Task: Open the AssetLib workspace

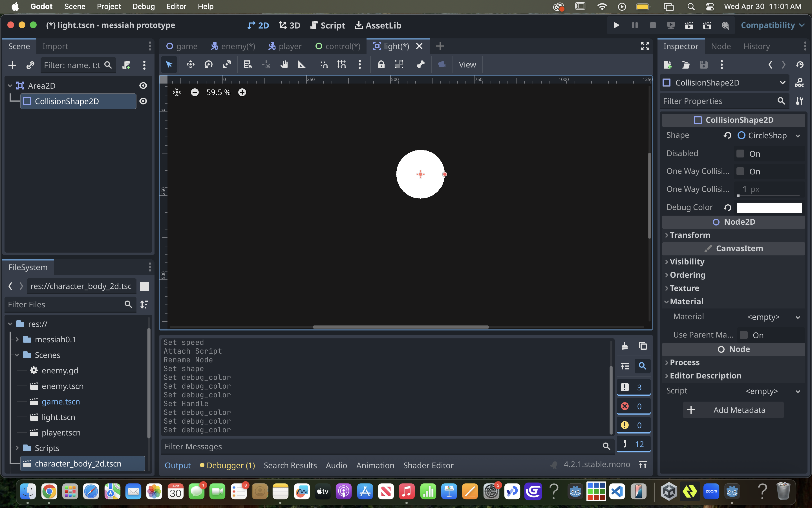Action: pos(378,25)
